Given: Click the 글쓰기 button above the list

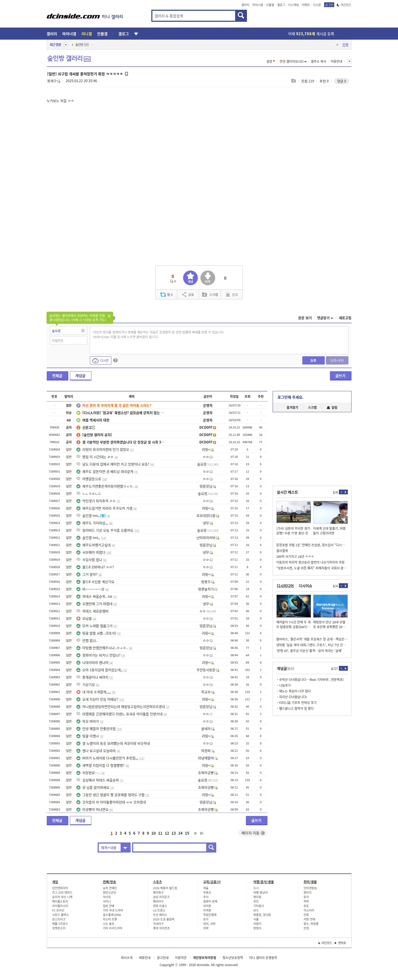Looking at the screenshot, I should [x=340, y=375].
